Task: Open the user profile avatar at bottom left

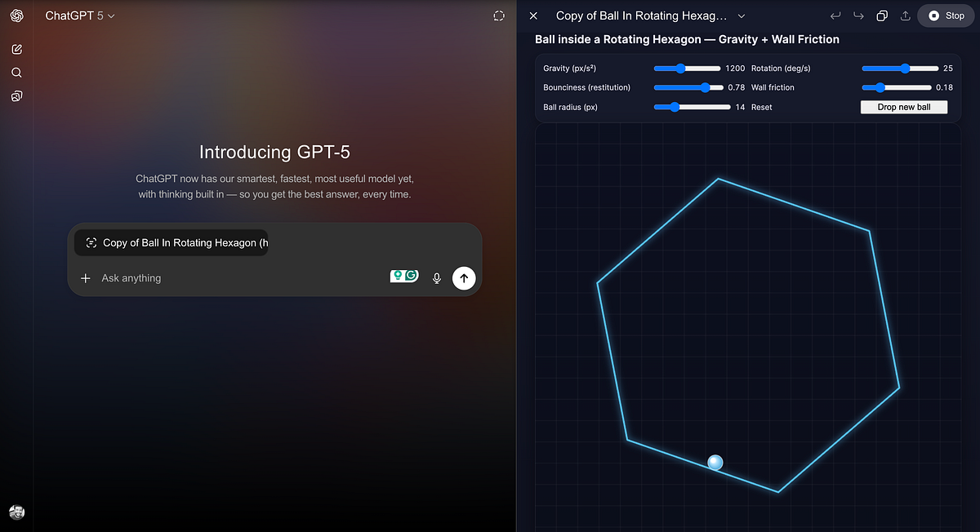Action: tap(16, 512)
